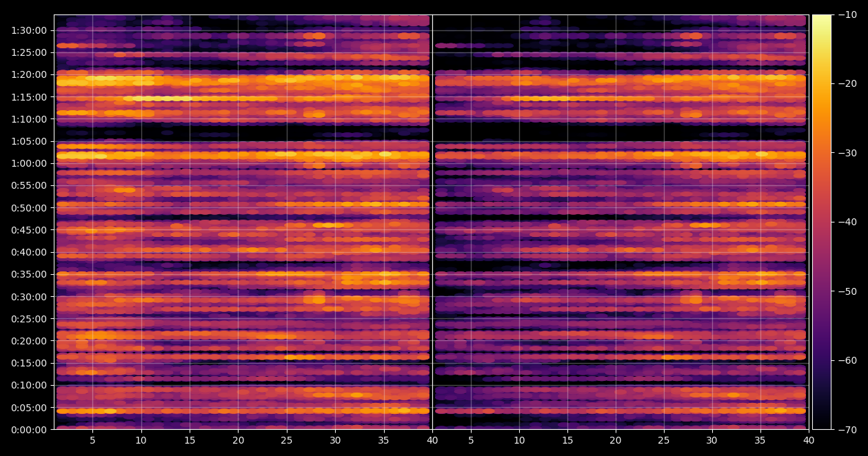
Task: Click x-axis tick 35 of left heatmap
Action: click(383, 441)
